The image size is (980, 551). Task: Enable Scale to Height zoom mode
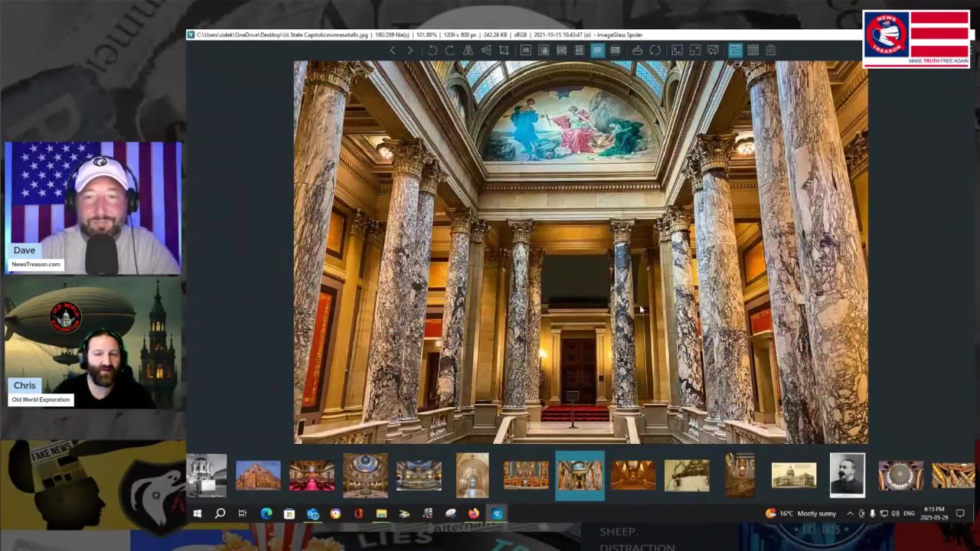click(x=580, y=51)
